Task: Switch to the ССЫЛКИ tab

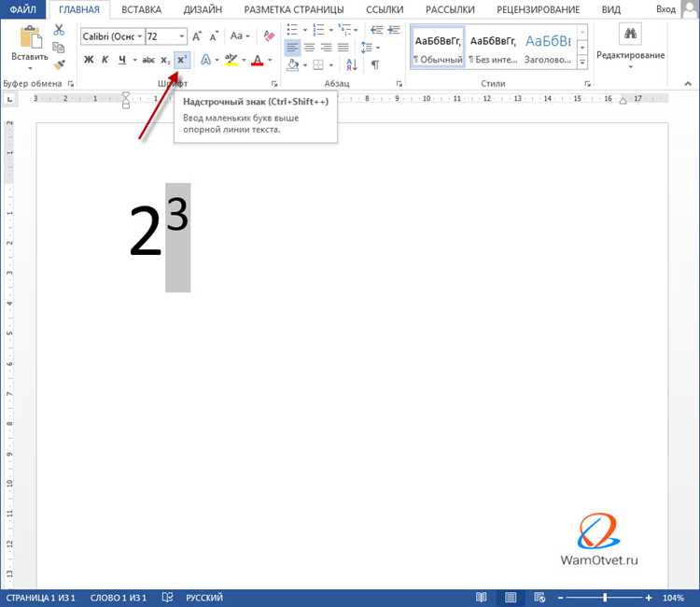Action: coord(385,9)
